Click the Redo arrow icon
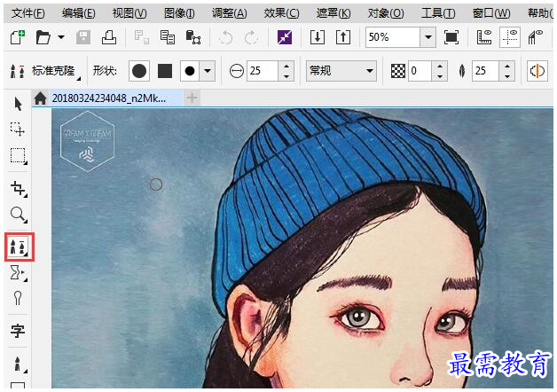The height and width of the screenshot is (392, 557). click(251, 37)
